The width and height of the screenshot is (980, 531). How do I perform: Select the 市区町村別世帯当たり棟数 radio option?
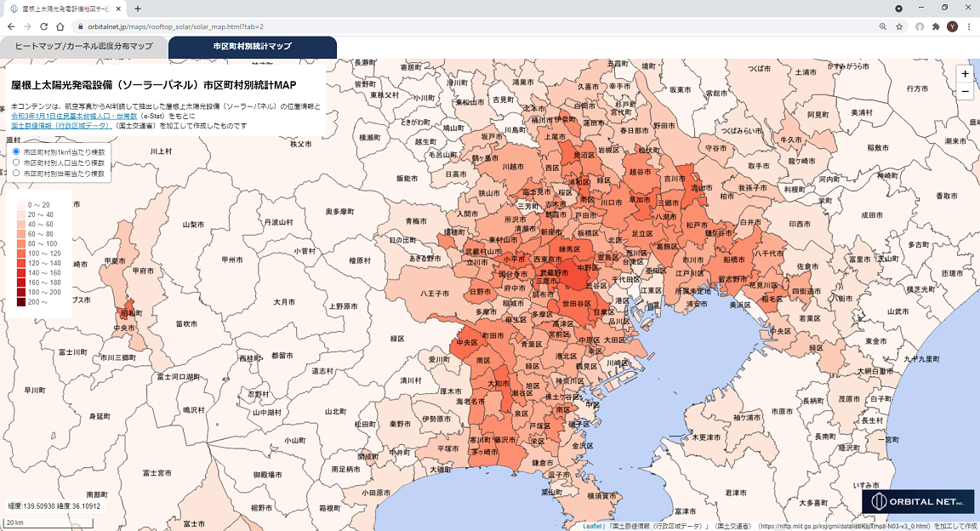16,173
